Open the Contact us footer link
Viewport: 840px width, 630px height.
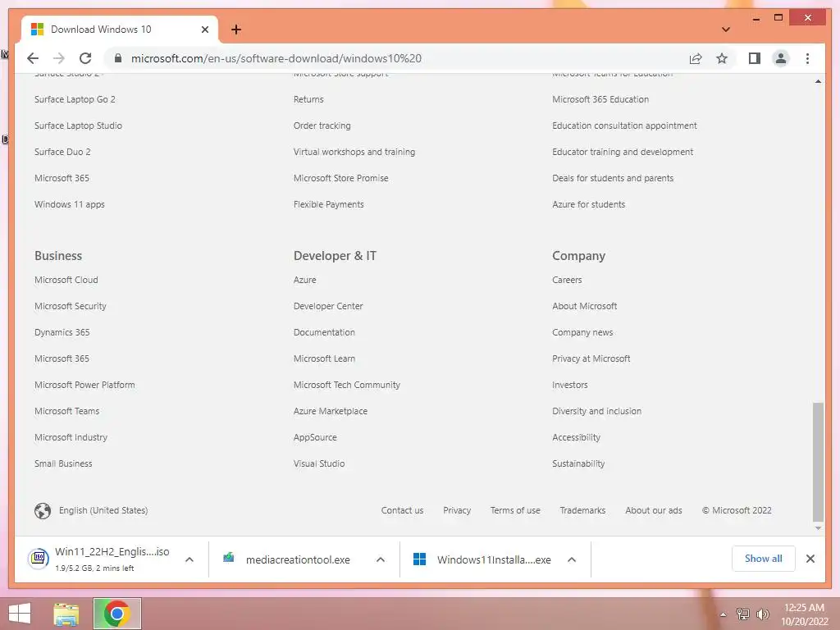click(x=402, y=510)
